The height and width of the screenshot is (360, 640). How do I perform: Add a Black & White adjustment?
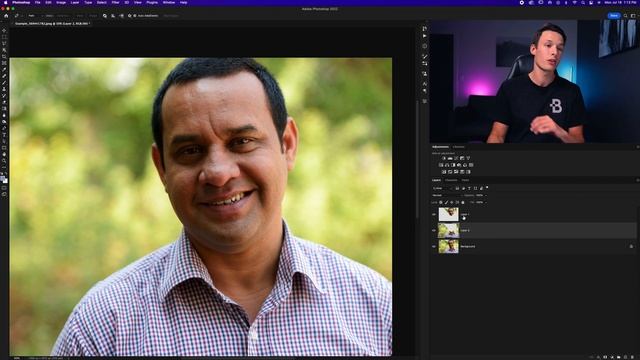pos(453,165)
